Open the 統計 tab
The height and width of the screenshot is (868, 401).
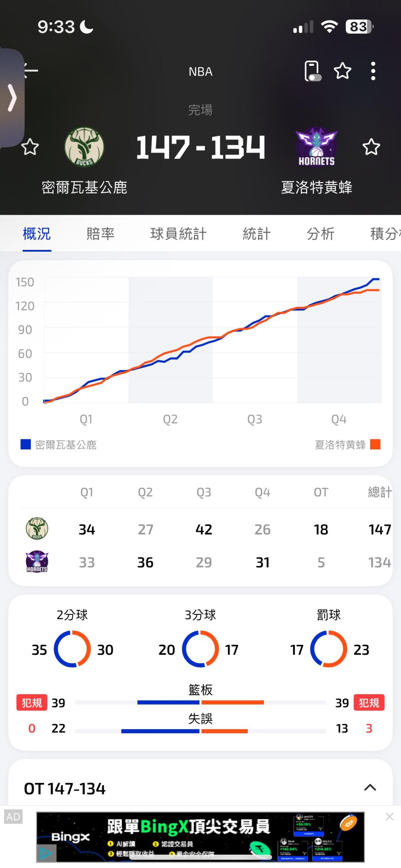click(x=257, y=234)
